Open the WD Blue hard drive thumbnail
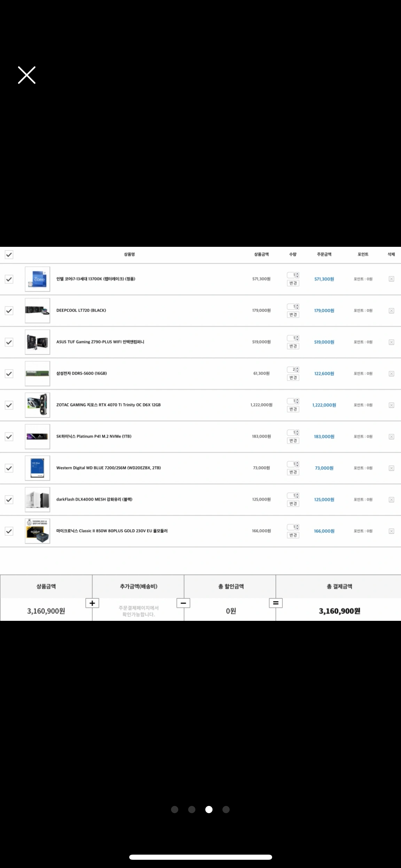The height and width of the screenshot is (868, 401). click(x=37, y=468)
